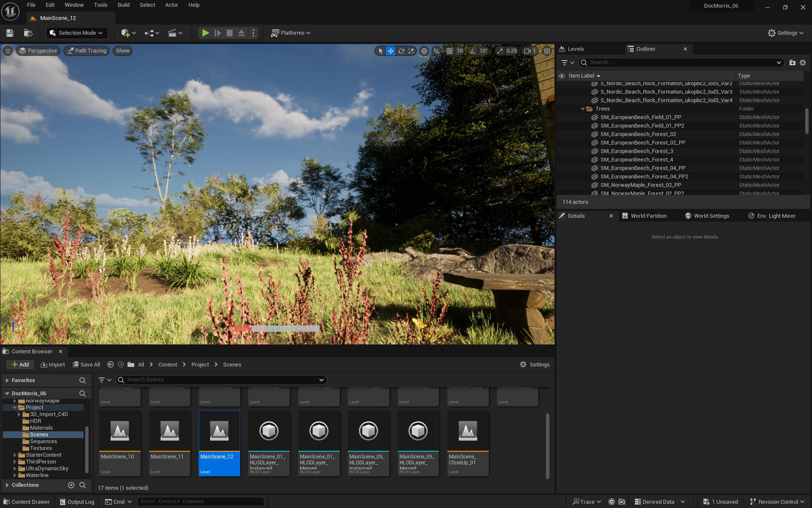This screenshot has height=508, width=812.
Task: Select the rotate gizmo tool
Action: tap(401, 51)
